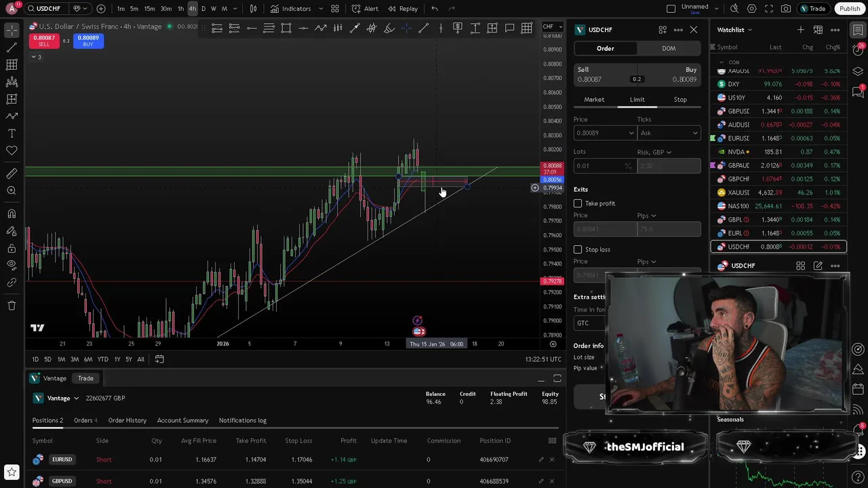Select the rectangle tool in floating toolbar
This screenshot has width=868, height=488.
click(286, 28)
